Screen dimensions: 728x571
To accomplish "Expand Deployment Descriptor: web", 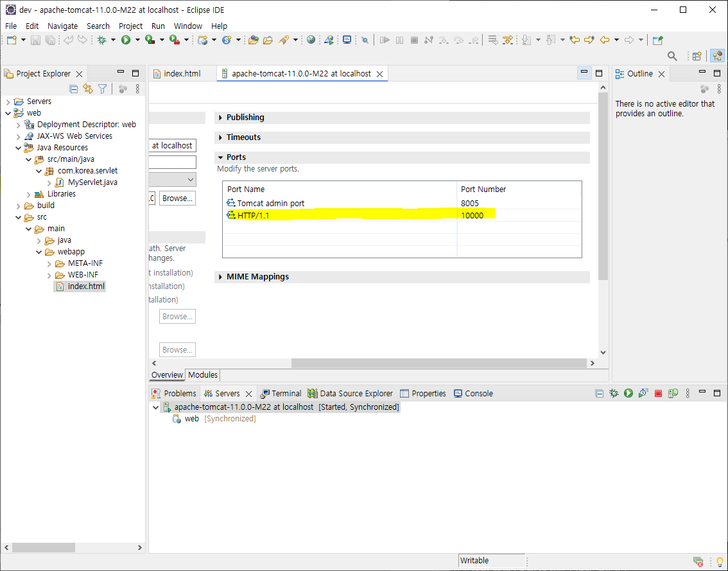I will pos(18,125).
